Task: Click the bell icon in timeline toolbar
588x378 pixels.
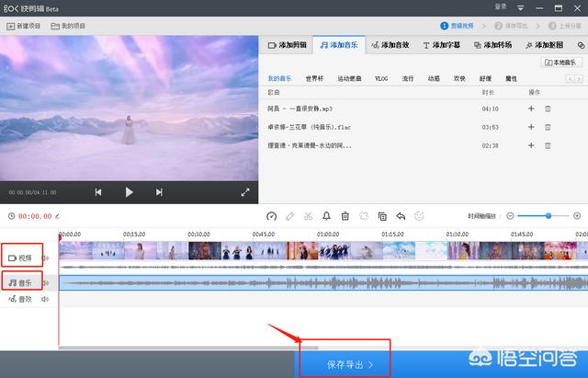Action: click(327, 216)
